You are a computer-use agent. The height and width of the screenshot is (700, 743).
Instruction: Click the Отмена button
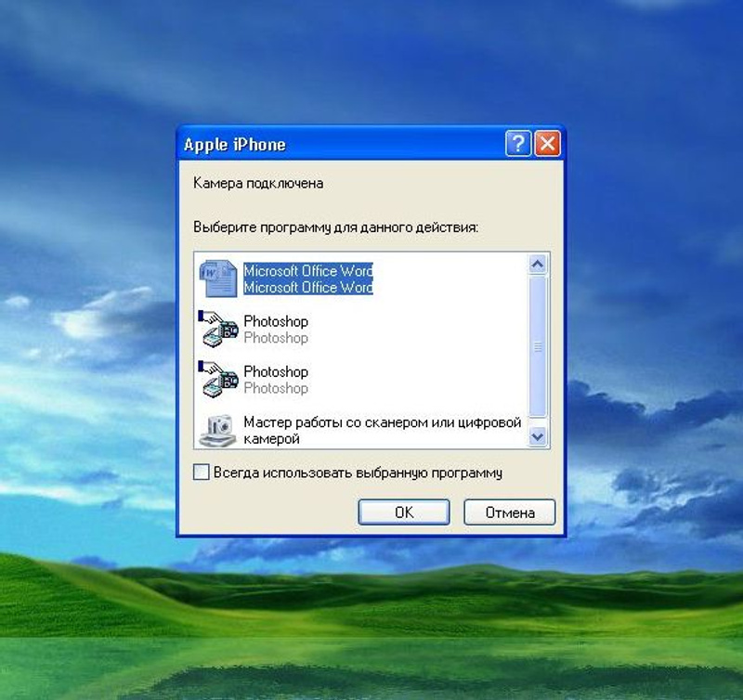tap(509, 512)
